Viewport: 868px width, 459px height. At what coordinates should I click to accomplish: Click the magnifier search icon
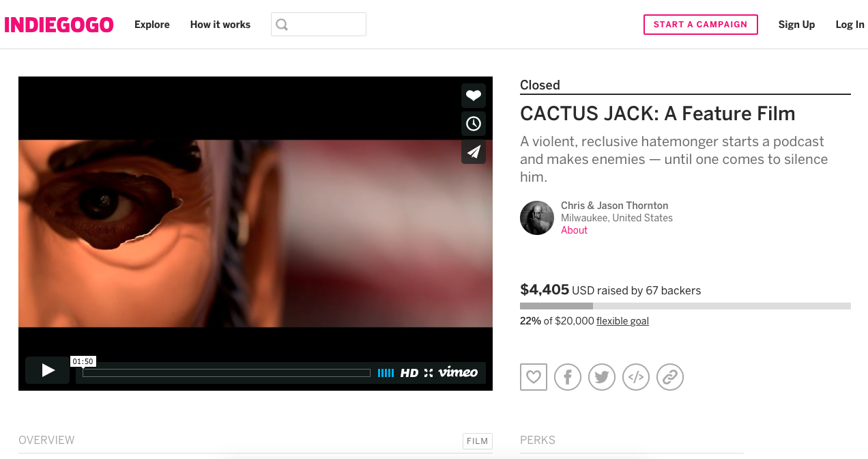[x=282, y=25]
